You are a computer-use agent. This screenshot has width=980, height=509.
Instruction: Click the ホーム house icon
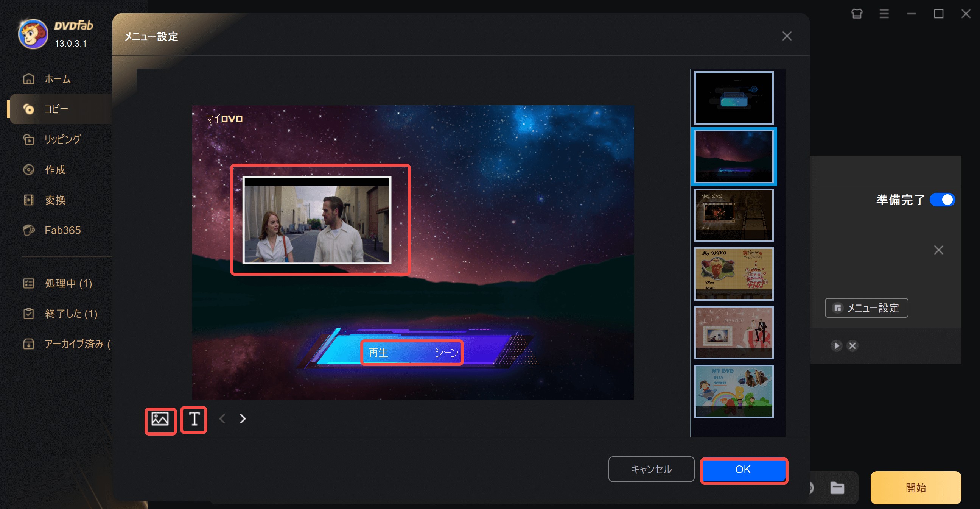[x=29, y=79]
